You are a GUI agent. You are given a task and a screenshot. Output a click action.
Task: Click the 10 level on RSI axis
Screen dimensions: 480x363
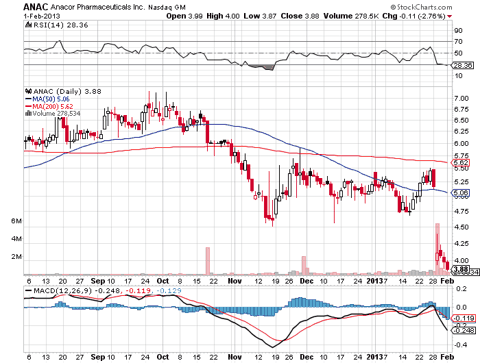[458, 76]
